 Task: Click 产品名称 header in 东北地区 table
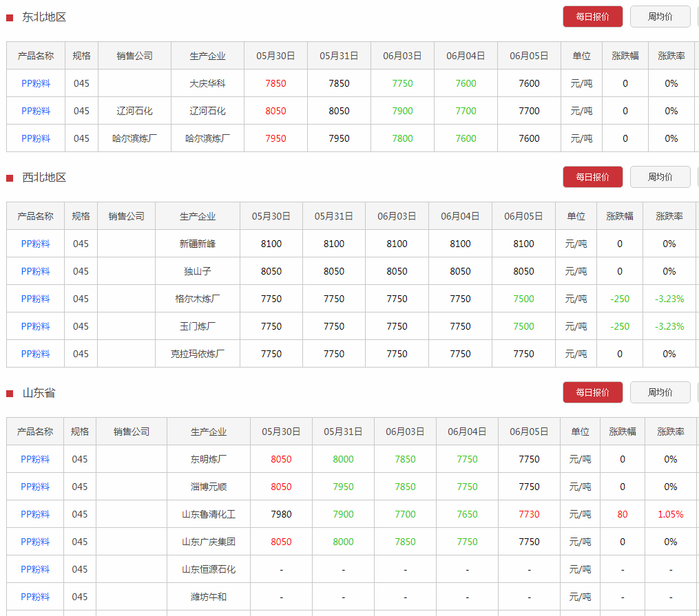coord(36,56)
